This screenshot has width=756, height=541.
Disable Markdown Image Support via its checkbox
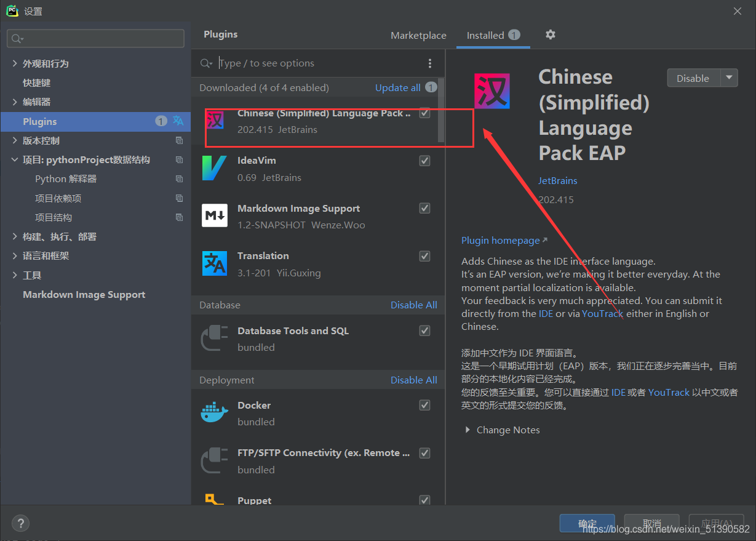(x=424, y=208)
